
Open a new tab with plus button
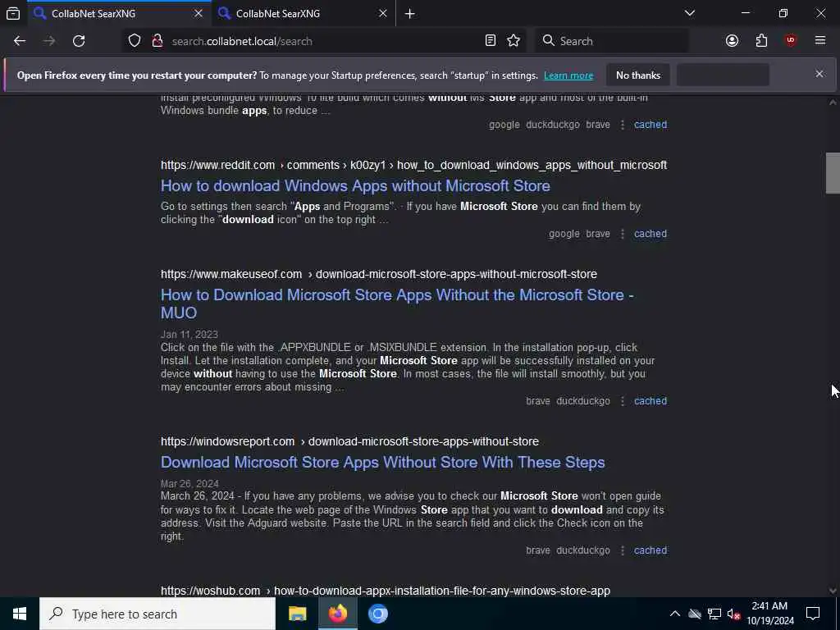pos(410,14)
